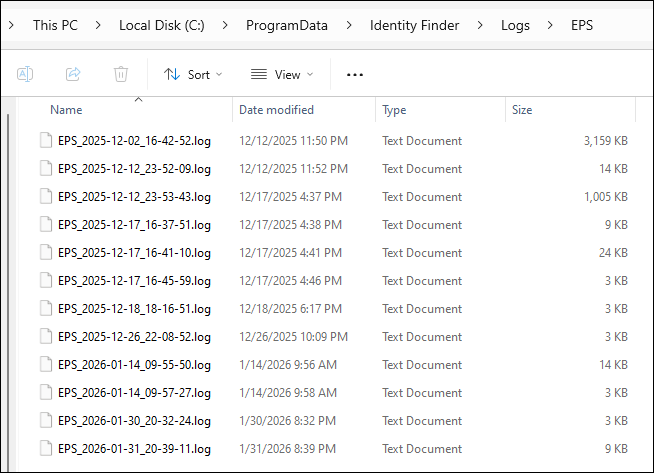Click file icon of EPS_2025-12-17_16-41-10.log

point(46,252)
